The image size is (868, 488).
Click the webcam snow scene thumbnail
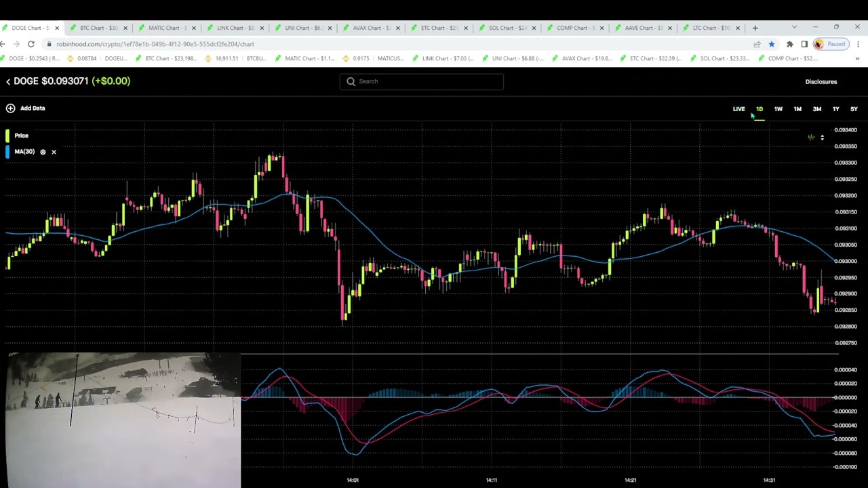tap(123, 420)
